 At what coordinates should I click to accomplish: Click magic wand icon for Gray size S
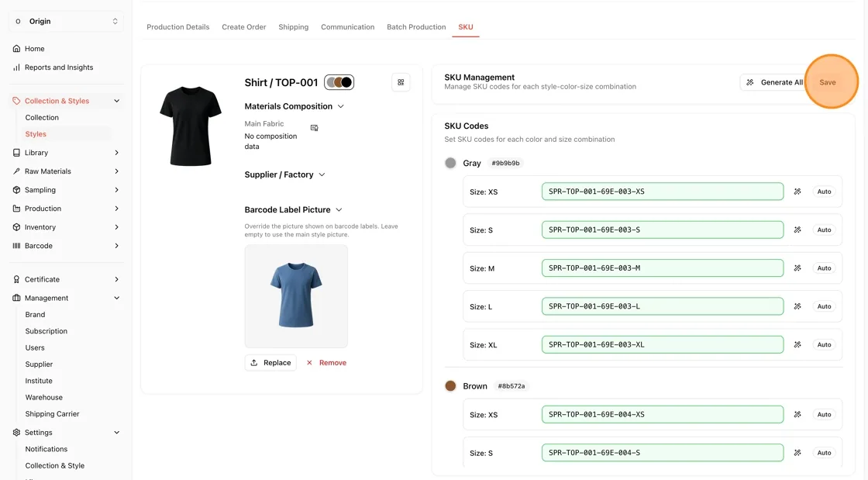click(x=797, y=230)
